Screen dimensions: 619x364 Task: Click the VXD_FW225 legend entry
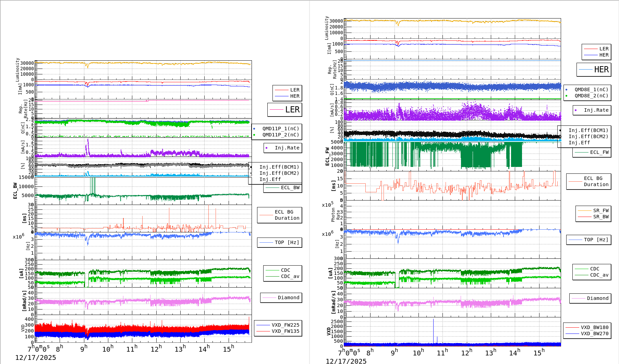tap(285, 325)
